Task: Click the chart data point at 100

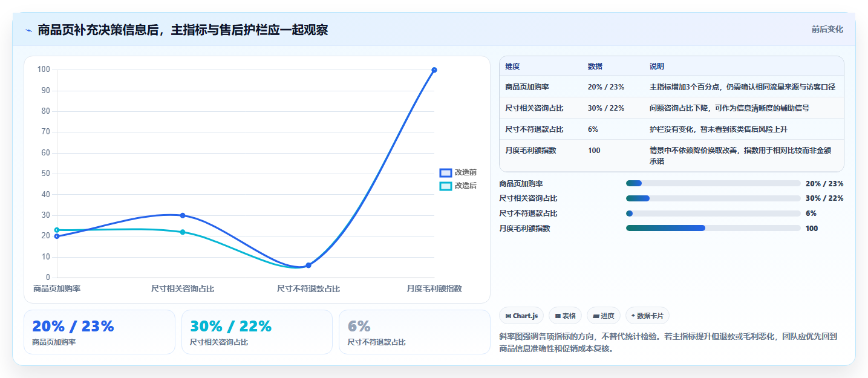Action: (x=434, y=70)
